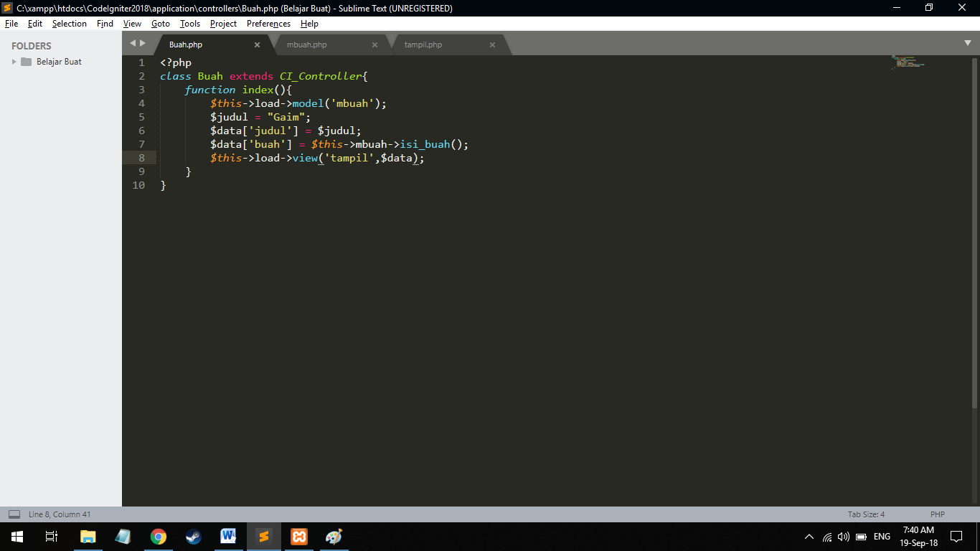
Task: Click Line 8, Column 41 status text
Action: [60, 514]
